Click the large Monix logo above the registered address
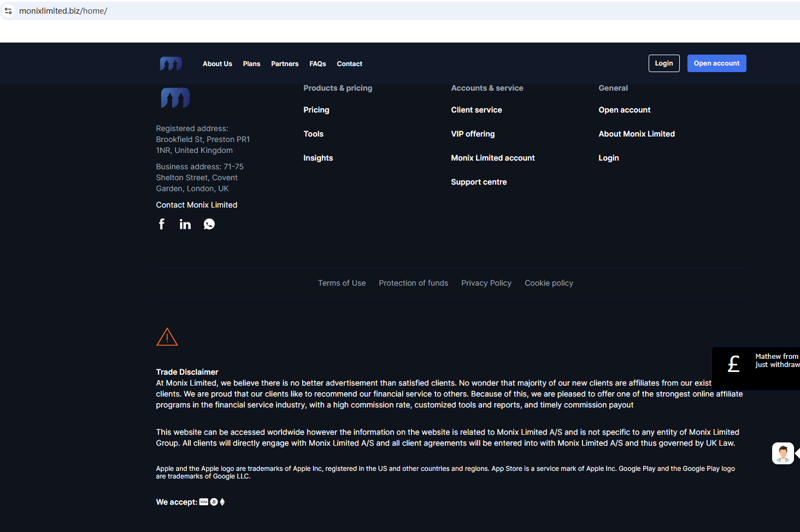800x532 pixels. click(x=175, y=98)
